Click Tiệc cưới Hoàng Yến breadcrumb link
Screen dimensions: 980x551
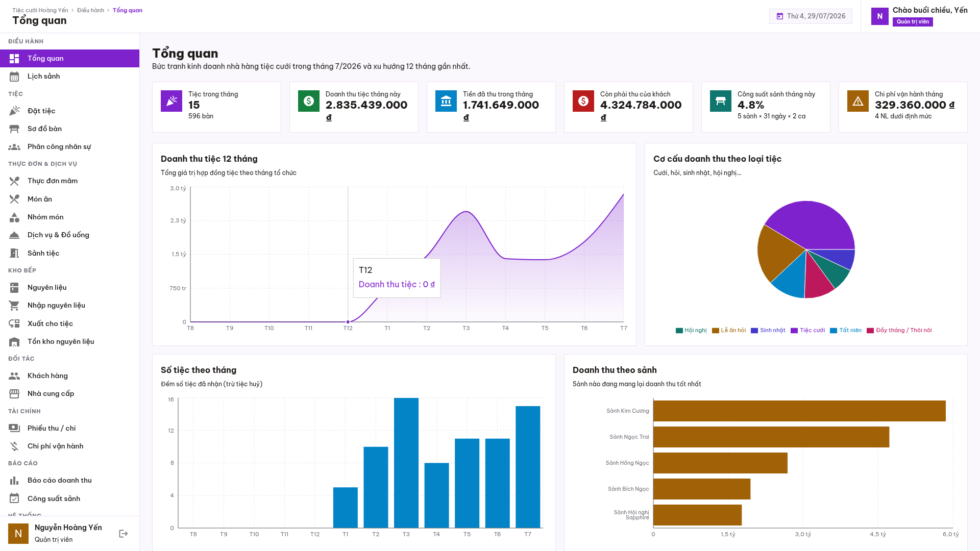40,10
